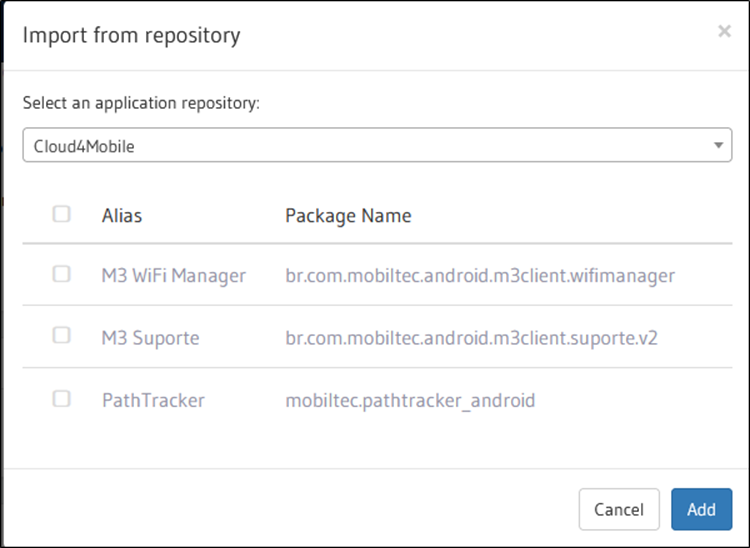This screenshot has width=750, height=548.
Task: Select the M3 Suporte alias text
Action: (x=150, y=338)
